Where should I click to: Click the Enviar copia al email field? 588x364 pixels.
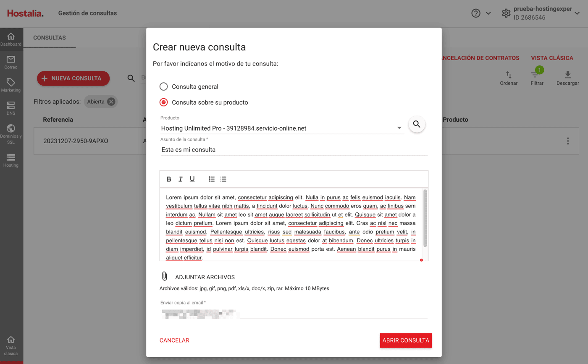tap(294, 314)
